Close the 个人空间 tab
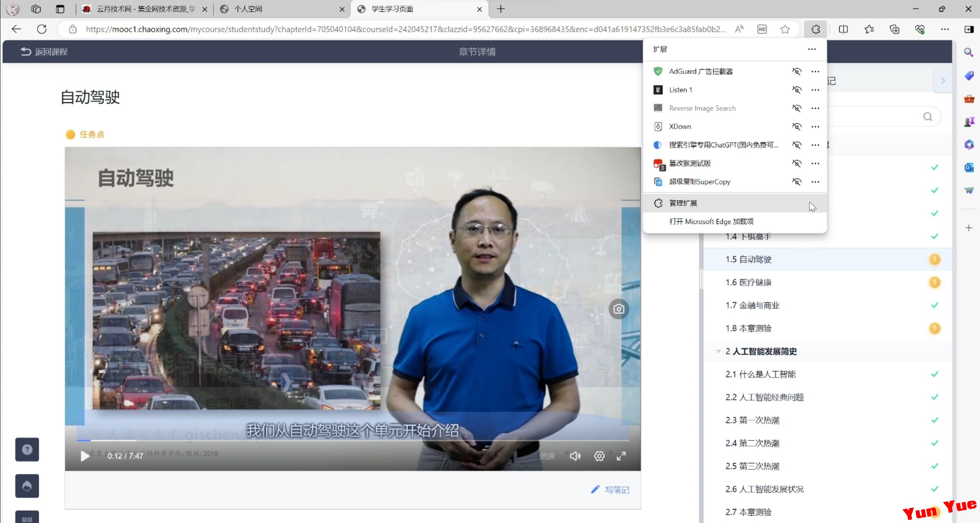 (x=342, y=9)
